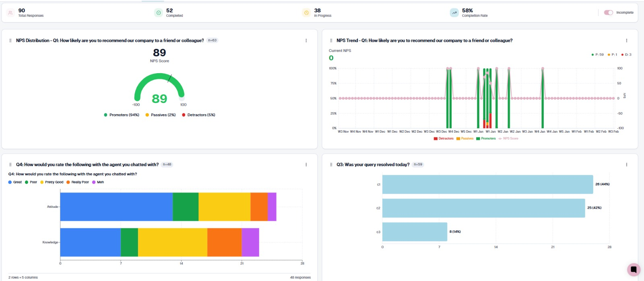Click the In Progress clock icon
Screen dimensions: 644x281
pos(306,13)
